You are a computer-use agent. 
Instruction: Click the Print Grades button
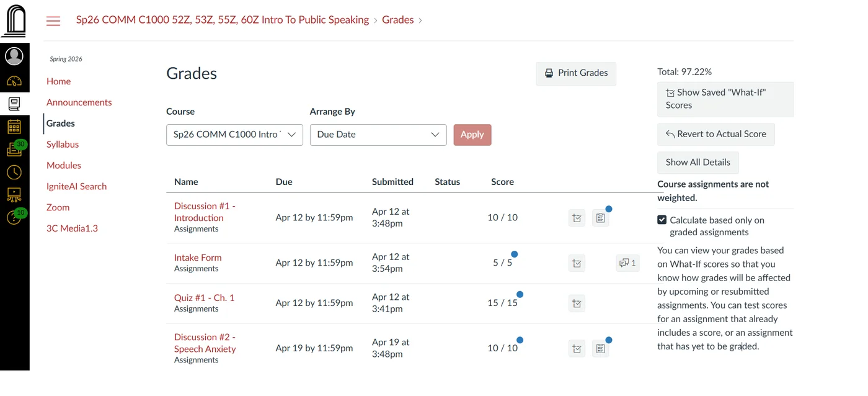tap(576, 73)
